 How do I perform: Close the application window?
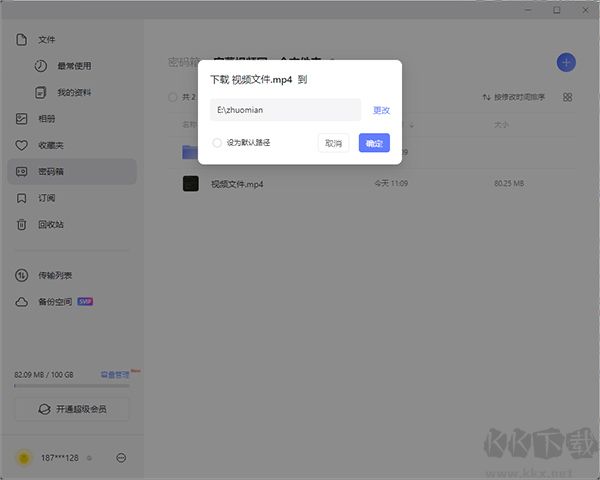pos(585,10)
